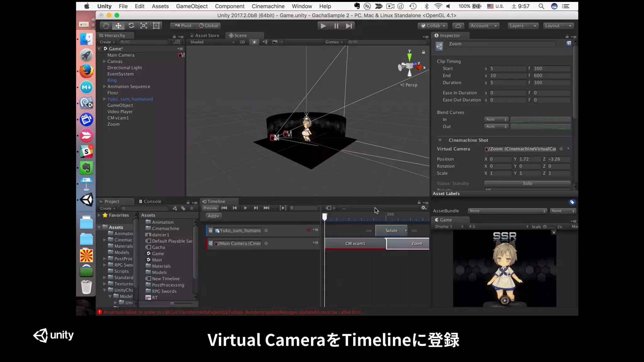Viewport: 644px width, 362px height.
Task: Toggle Timeline Preview mode
Action: coord(210,208)
